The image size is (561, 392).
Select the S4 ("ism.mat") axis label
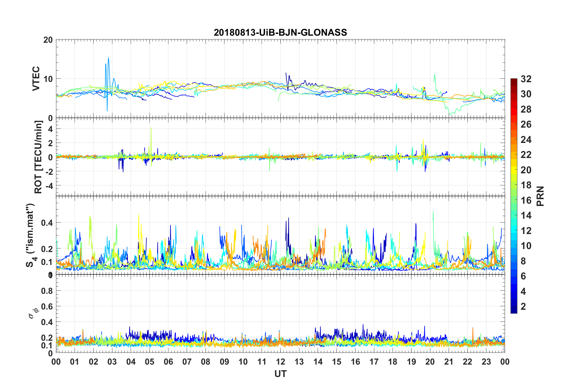(x=30, y=235)
